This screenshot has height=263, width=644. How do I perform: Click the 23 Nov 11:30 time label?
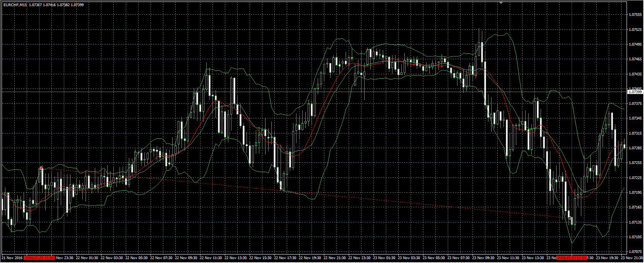point(508,258)
